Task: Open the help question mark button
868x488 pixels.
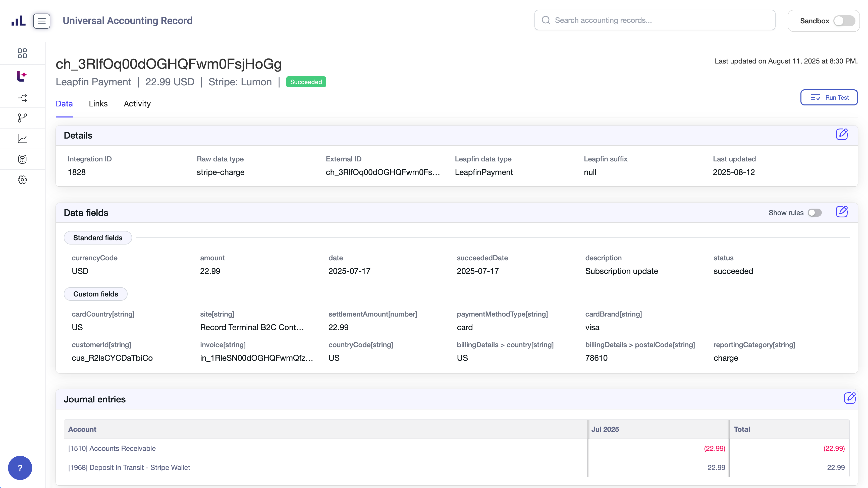Action: pyautogui.click(x=20, y=468)
